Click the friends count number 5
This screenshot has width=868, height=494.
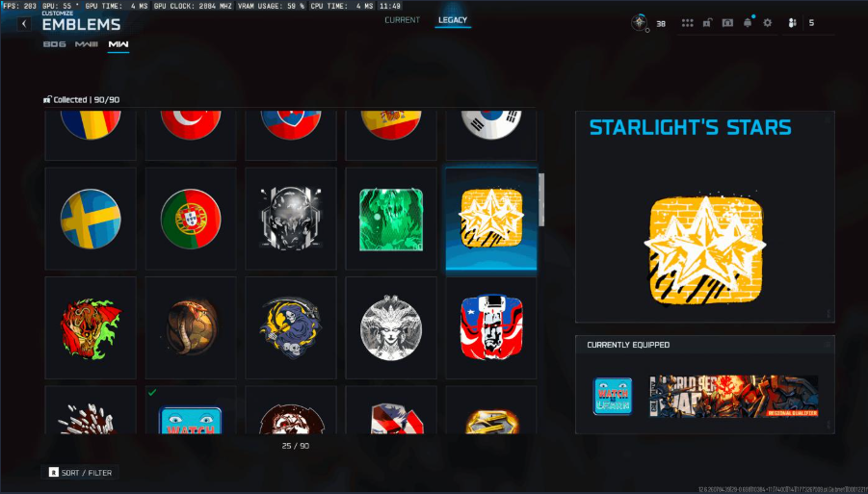pyautogui.click(x=811, y=23)
